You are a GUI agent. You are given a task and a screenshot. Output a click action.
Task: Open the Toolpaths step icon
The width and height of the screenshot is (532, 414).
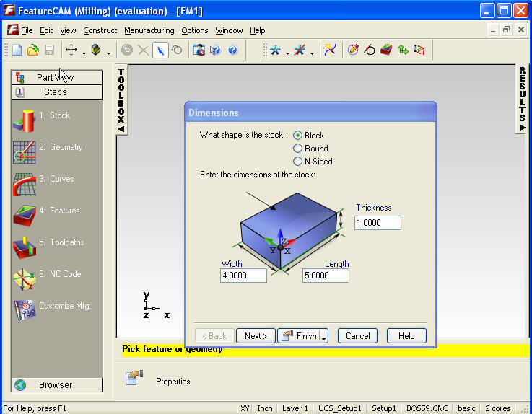25,246
